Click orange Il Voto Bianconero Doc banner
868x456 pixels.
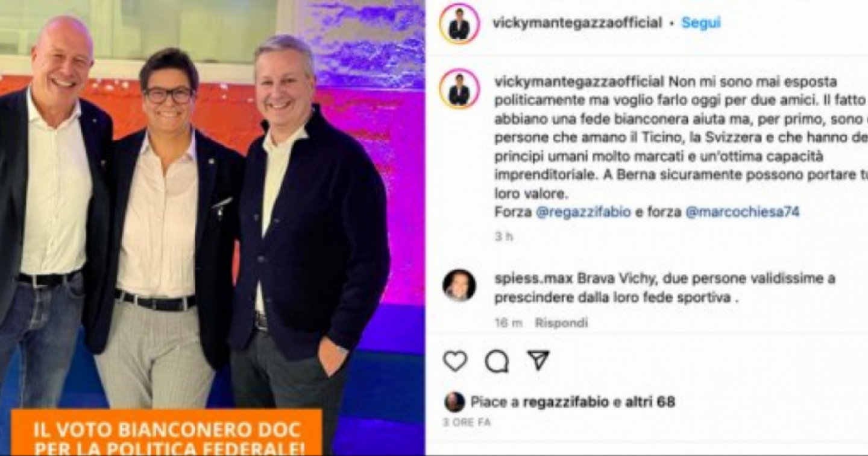pyautogui.click(x=167, y=433)
